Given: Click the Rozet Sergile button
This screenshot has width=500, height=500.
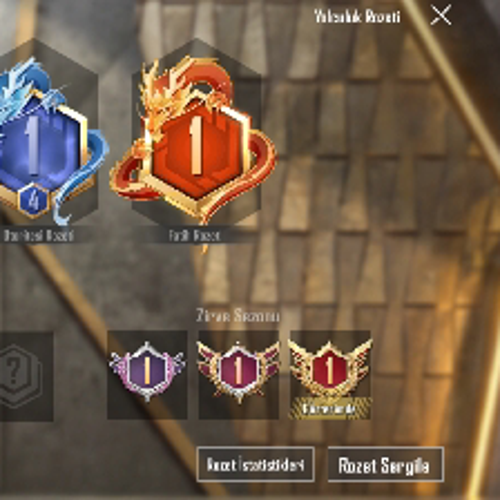Looking at the screenshot, I should pyautogui.click(x=386, y=465).
